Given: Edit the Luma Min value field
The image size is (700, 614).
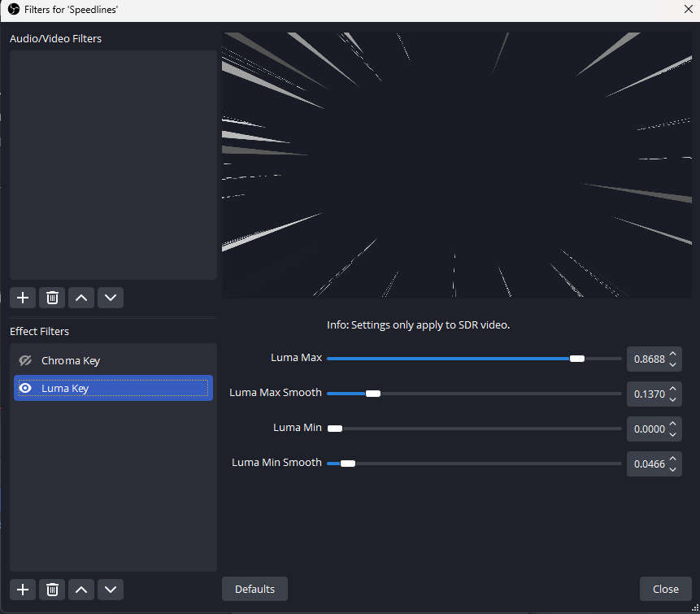Looking at the screenshot, I should 648,428.
